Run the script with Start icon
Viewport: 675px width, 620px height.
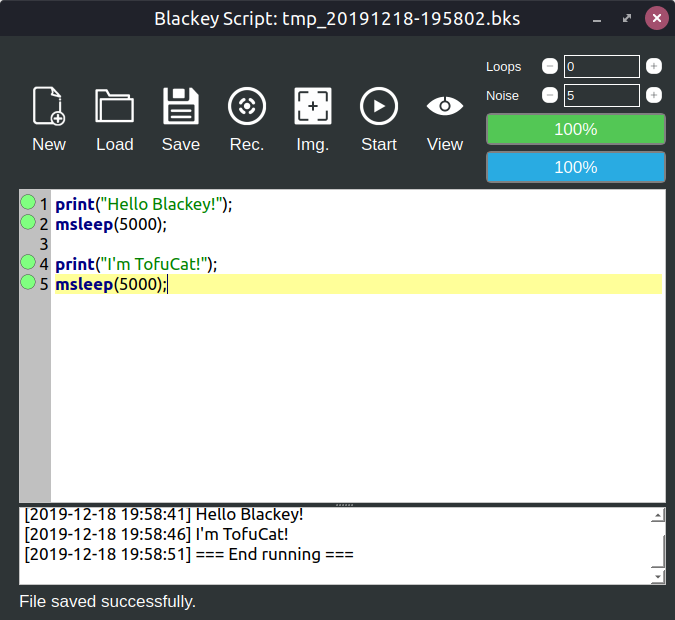coord(379,106)
